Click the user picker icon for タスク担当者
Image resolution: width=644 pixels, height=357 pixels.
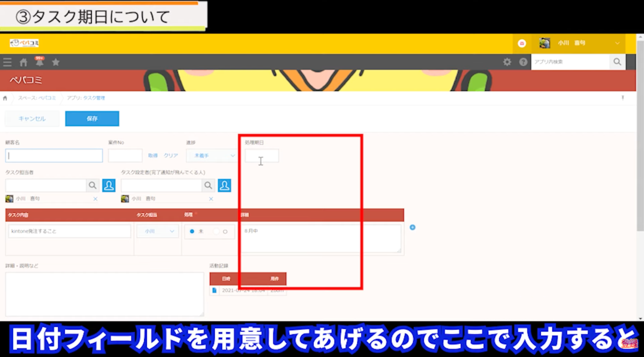click(x=109, y=185)
